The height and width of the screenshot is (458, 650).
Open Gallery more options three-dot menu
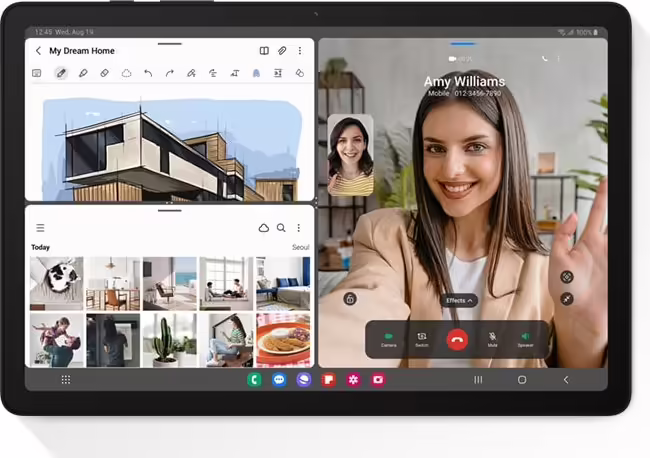pyautogui.click(x=299, y=228)
